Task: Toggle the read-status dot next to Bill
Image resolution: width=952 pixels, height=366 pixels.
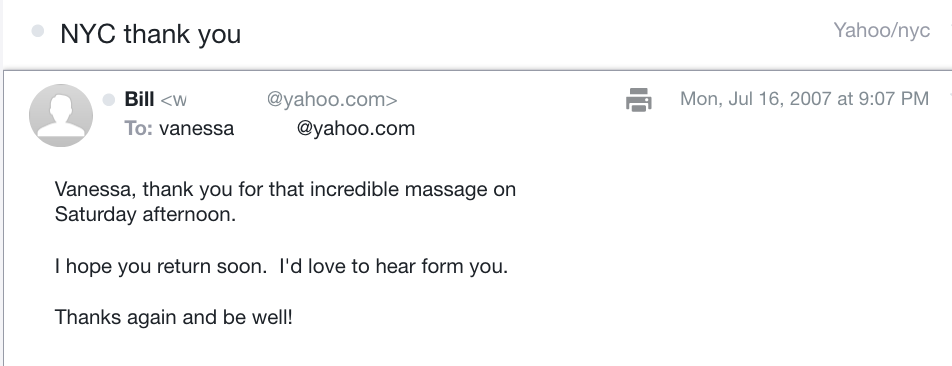Action: pyautogui.click(x=109, y=100)
